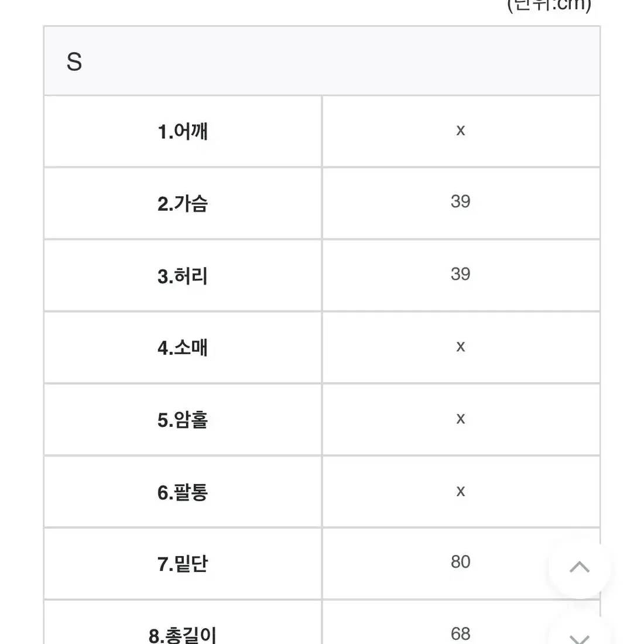Click the x value for 암홀
Screen dimensions: 644x644
tap(461, 419)
